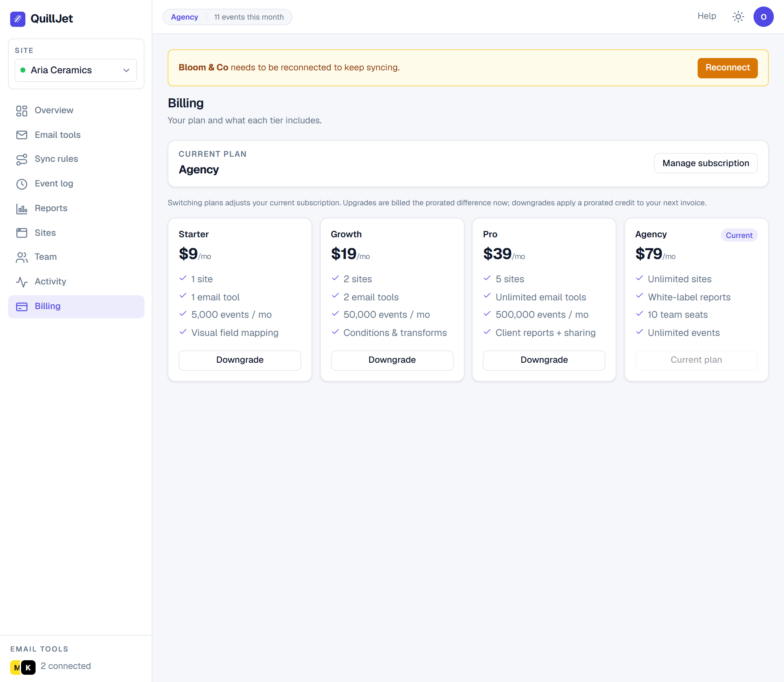This screenshot has height=682, width=784.
Task: Click the Starter plan title
Action: pos(193,234)
